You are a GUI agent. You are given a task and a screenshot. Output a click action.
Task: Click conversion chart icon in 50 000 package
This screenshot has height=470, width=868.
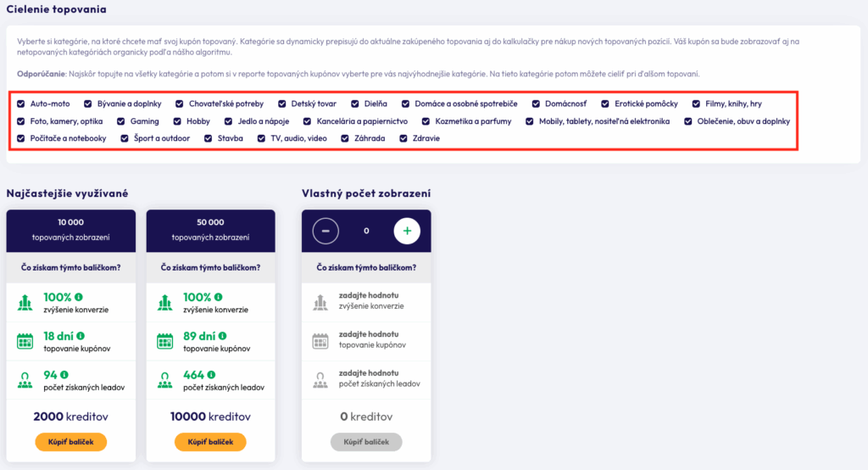pos(164,302)
